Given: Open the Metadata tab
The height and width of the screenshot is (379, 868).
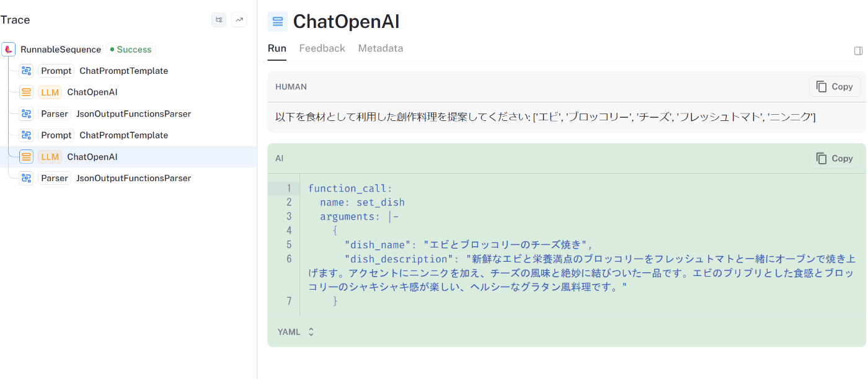Looking at the screenshot, I should (x=381, y=48).
